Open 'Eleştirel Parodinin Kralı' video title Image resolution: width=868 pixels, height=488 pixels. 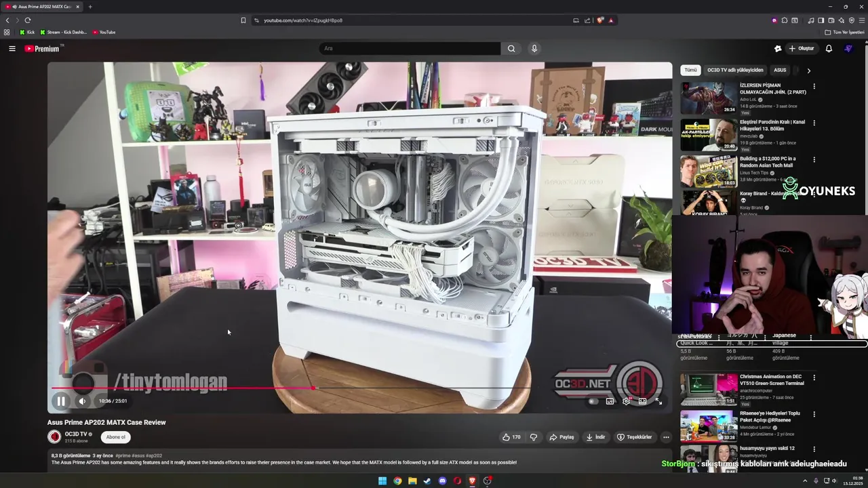(772, 125)
